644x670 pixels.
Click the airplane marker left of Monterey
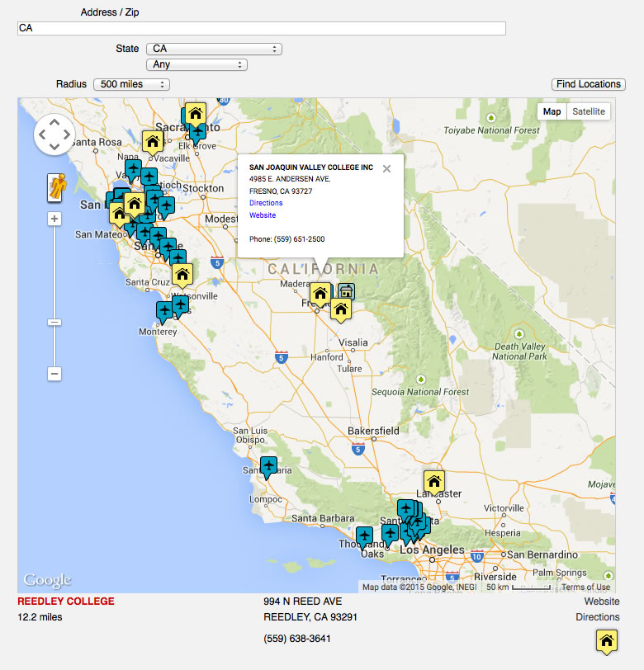pyautogui.click(x=164, y=312)
